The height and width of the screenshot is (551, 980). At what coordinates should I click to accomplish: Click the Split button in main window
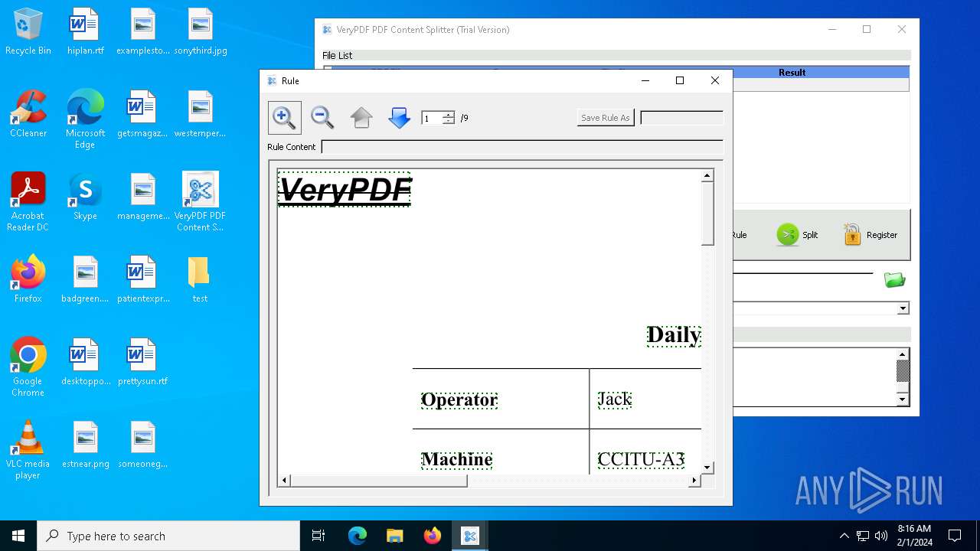tap(797, 235)
